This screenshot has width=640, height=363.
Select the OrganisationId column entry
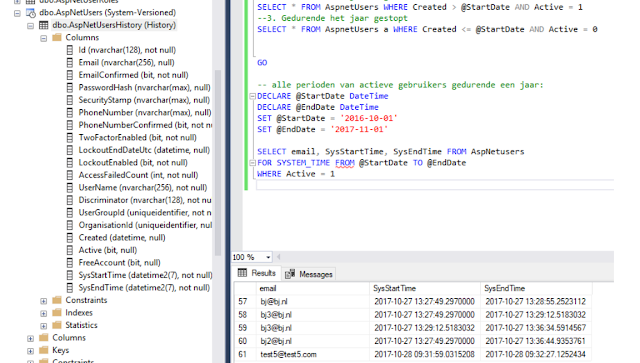coord(145,225)
